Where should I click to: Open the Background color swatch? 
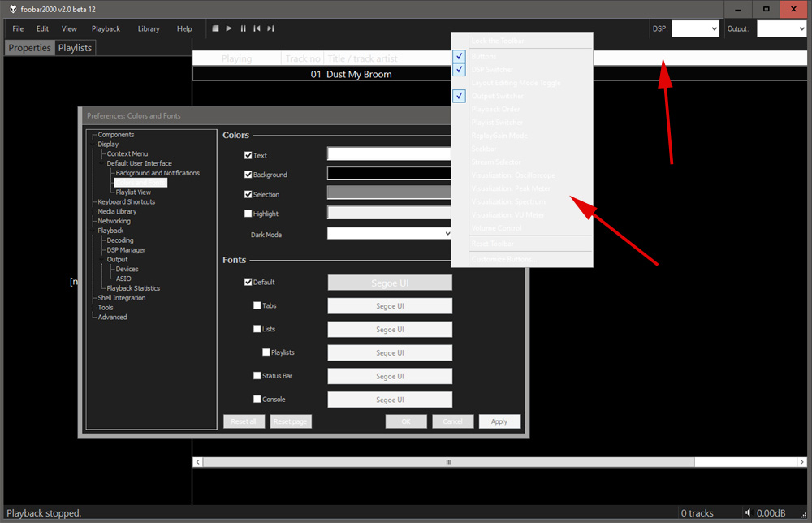tap(389, 173)
